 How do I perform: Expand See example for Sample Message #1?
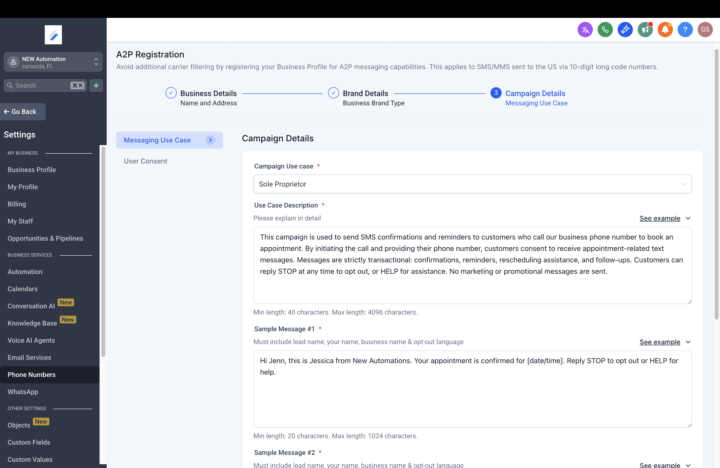(x=665, y=342)
